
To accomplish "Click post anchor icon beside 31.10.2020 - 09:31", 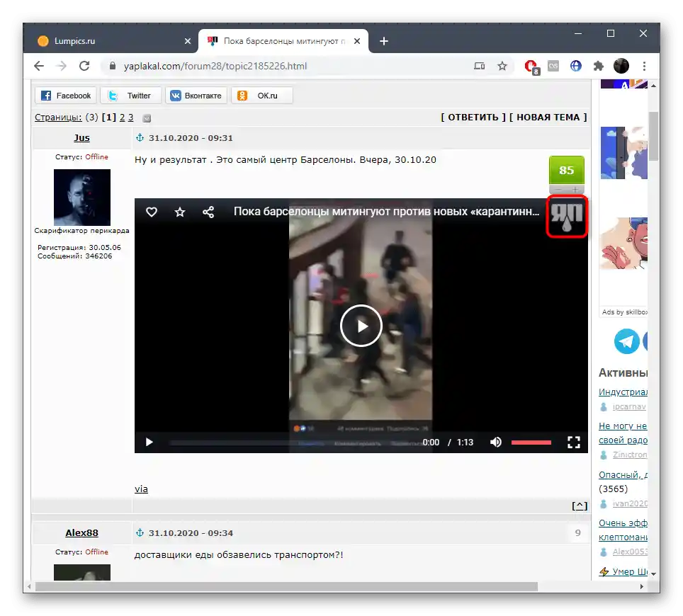I will (x=140, y=137).
